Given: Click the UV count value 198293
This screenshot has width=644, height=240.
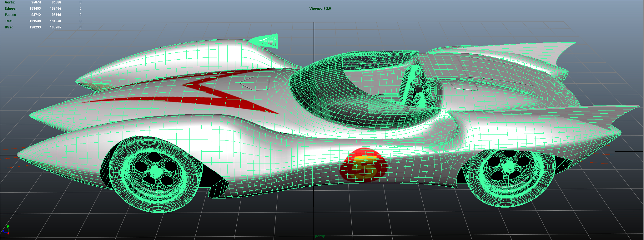Looking at the screenshot, I should pos(35,27).
